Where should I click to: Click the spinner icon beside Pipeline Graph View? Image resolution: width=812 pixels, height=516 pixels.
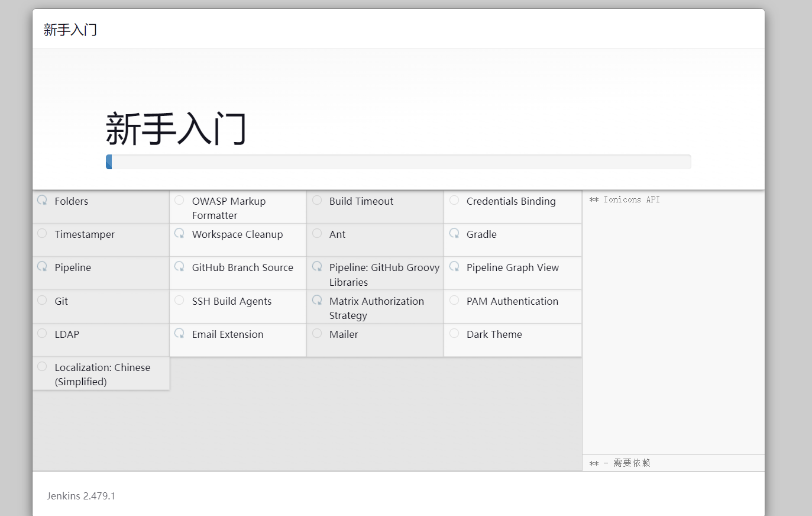454,266
